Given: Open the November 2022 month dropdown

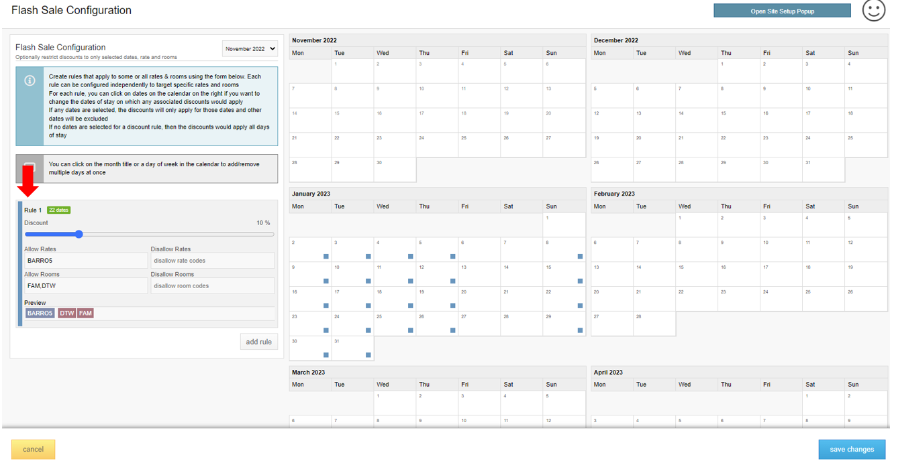Looking at the screenshot, I should pos(250,49).
